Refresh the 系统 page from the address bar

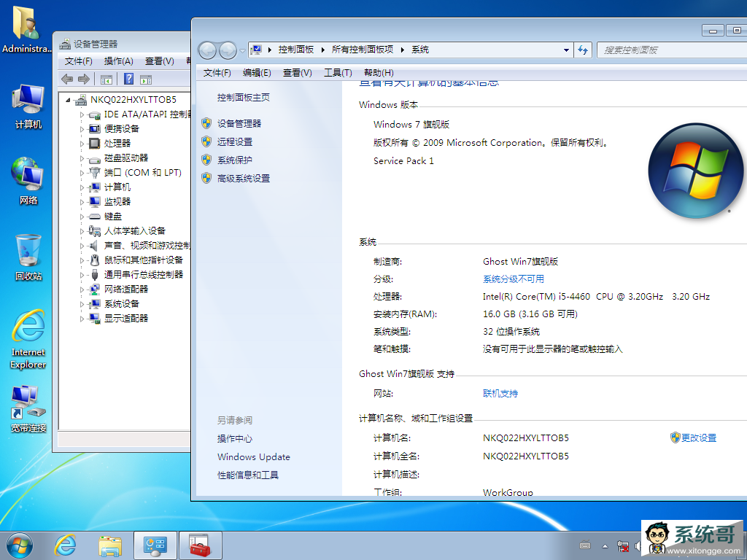(x=583, y=50)
